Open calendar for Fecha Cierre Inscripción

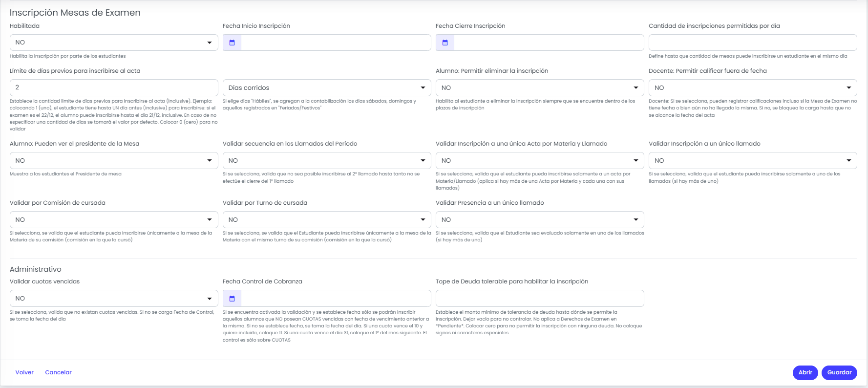point(445,43)
